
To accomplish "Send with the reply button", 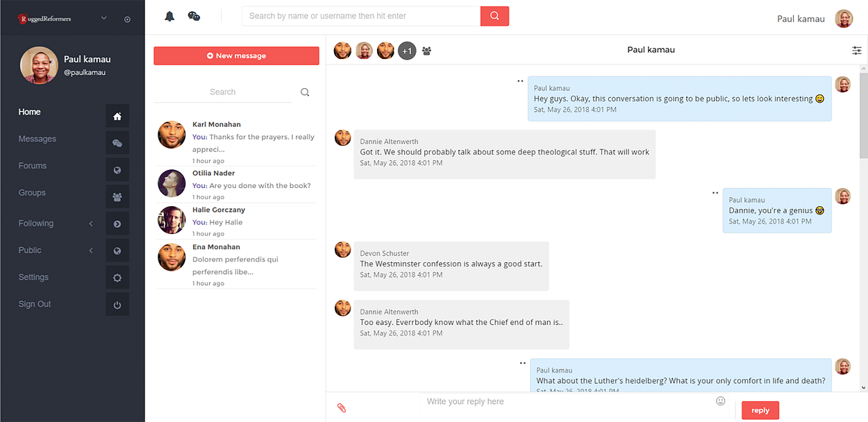I will point(760,410).
